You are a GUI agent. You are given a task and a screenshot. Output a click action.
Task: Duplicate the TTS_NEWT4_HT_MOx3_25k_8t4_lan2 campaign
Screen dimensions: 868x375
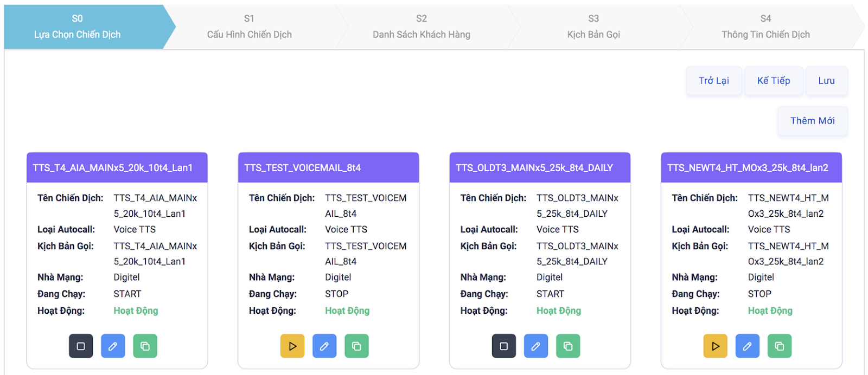780,346
